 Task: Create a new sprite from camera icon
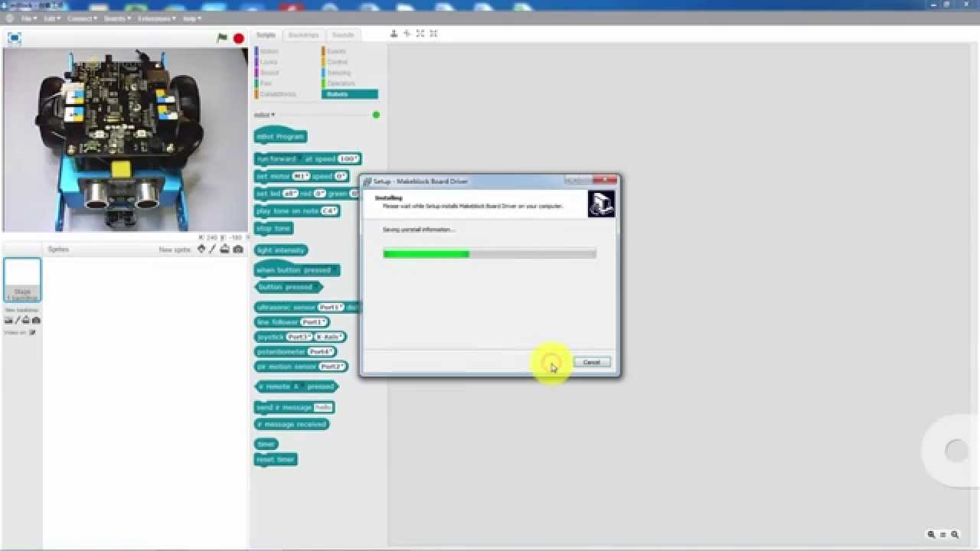238,249
